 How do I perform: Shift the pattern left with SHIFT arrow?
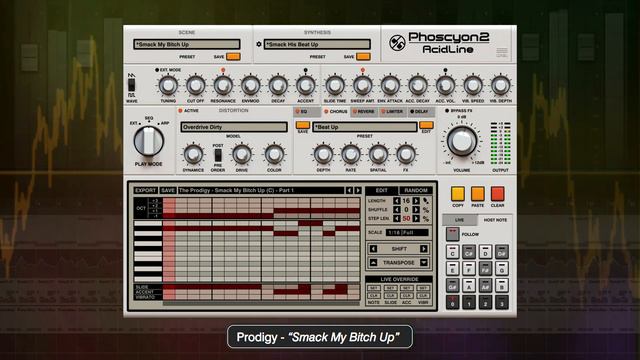pyautogui.click(x=373, y=249)
